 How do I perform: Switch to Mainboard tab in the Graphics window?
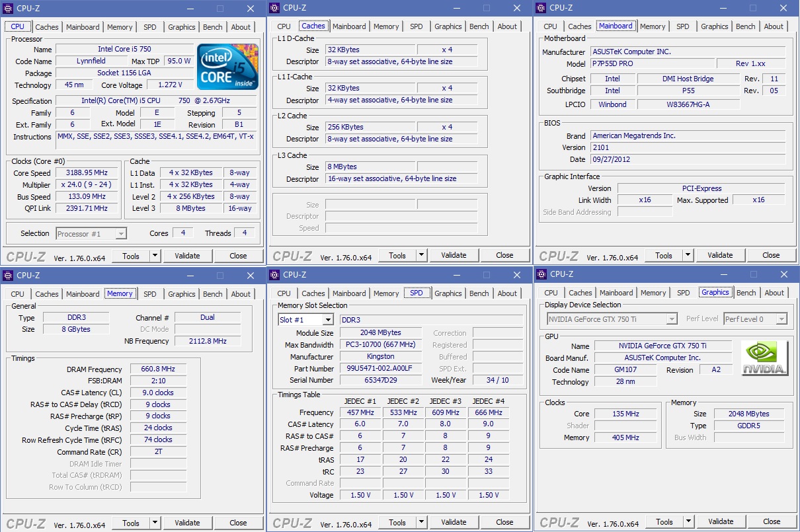(x=616, y=293)
